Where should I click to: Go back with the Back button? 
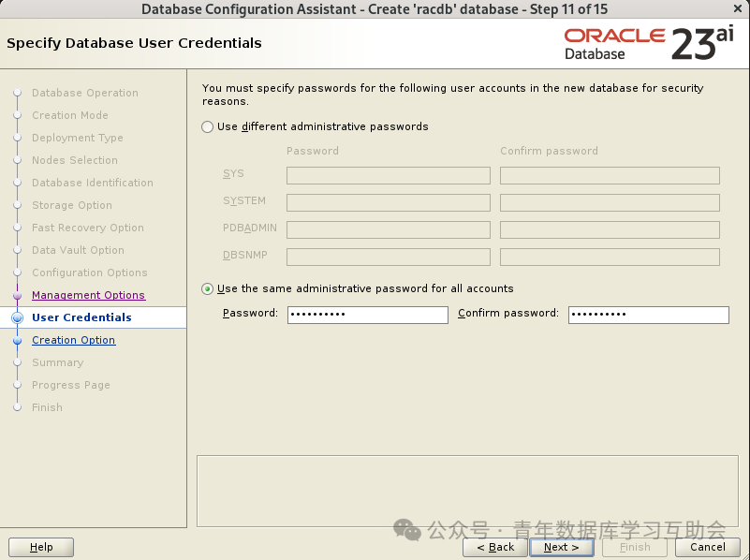click(x=495, y=547)
